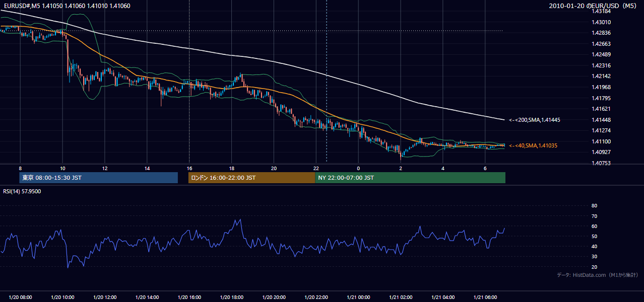This screenshot has width=644, height=302.
Task: Click the RSI(14) 57.9500 indicator label
Action: pos(22,191)
